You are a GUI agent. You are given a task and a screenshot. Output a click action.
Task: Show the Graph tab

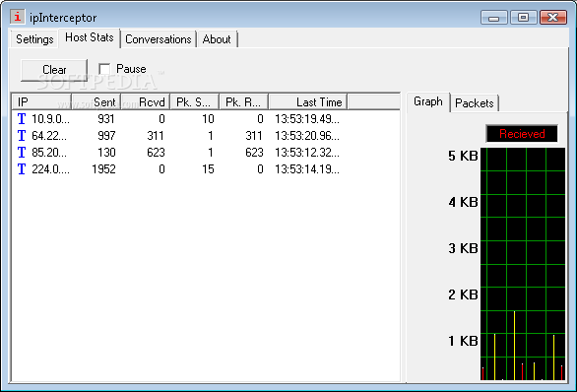coord(428,101)
